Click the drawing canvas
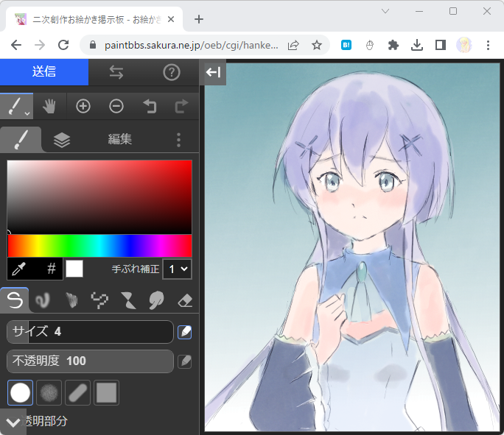The image size is (504, 435). click(x=352, y=247)
